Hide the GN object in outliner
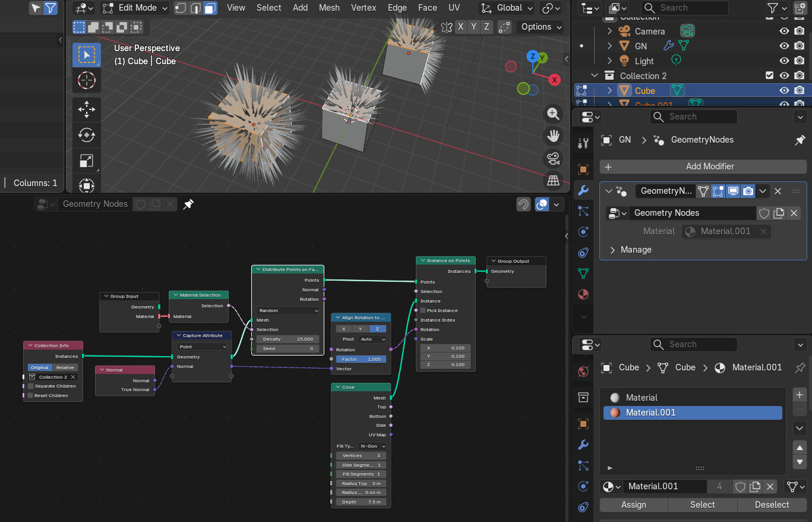 (784, 46)
